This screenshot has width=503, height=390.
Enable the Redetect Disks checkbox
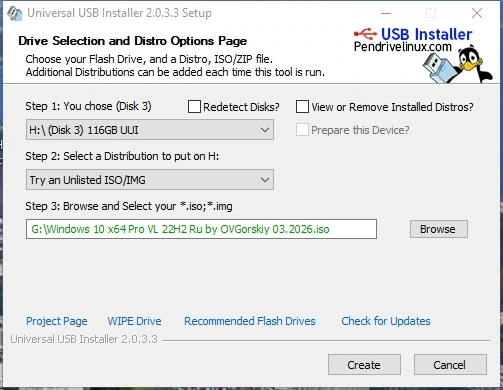pos(194,107)
